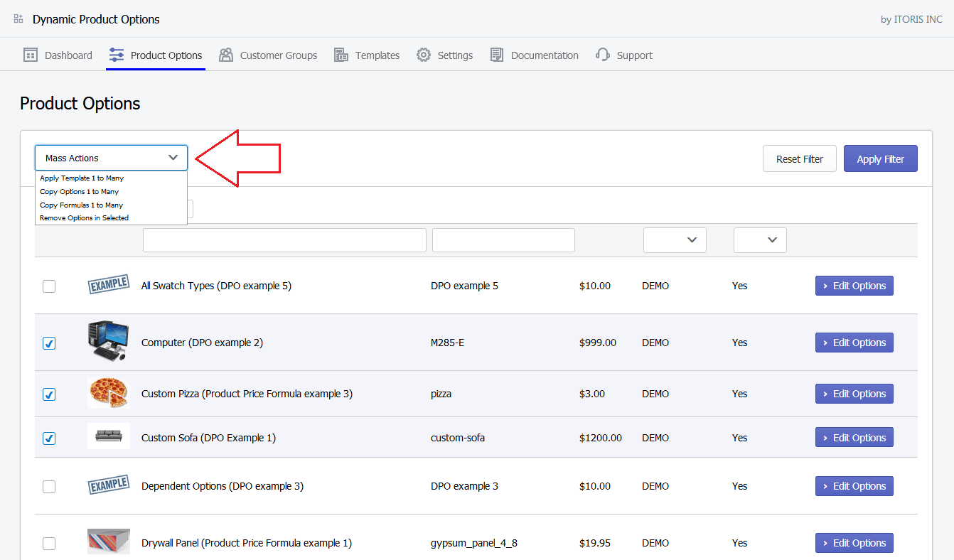Choose Remove Options in Selected
The image size is (954, 560).
[x=84, y=218]
